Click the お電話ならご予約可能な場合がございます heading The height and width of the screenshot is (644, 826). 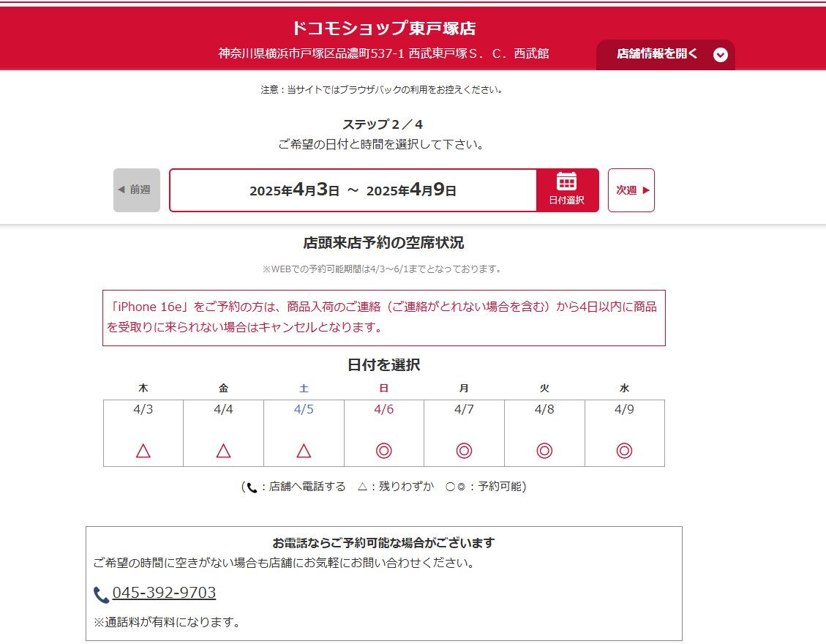pos(383,542)
